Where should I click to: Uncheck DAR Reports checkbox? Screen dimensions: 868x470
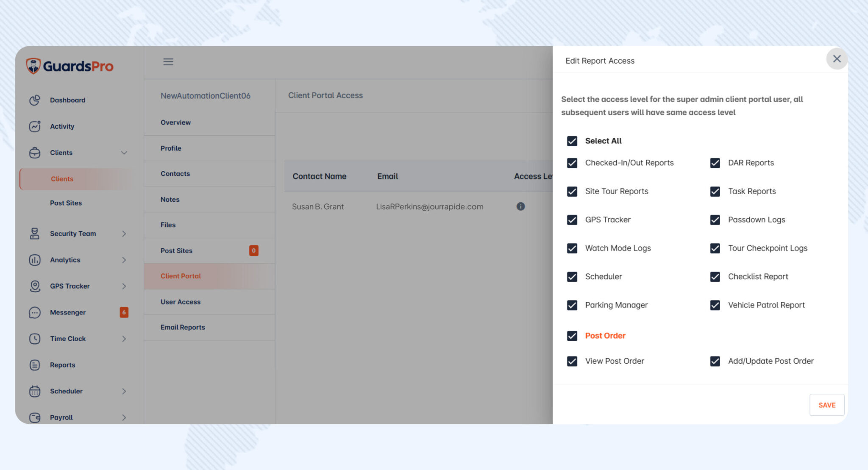click(x=715, y=163)
